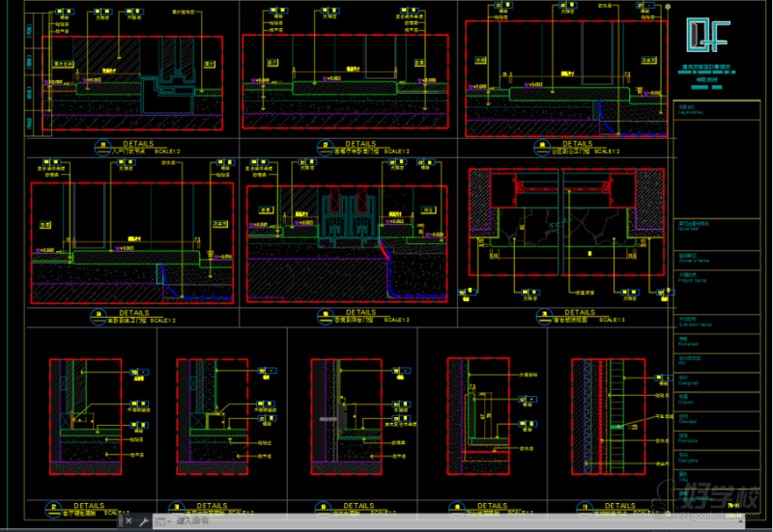
Task: Close the command line with the X icon
Action: click(x=128, y=521)
